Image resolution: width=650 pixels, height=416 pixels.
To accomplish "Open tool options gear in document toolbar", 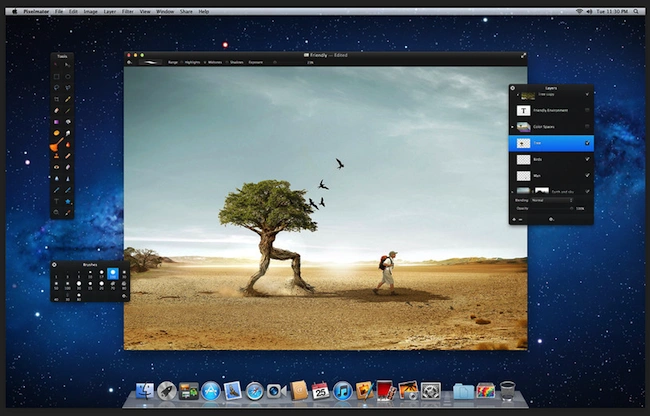I will (x=129, y=63).
